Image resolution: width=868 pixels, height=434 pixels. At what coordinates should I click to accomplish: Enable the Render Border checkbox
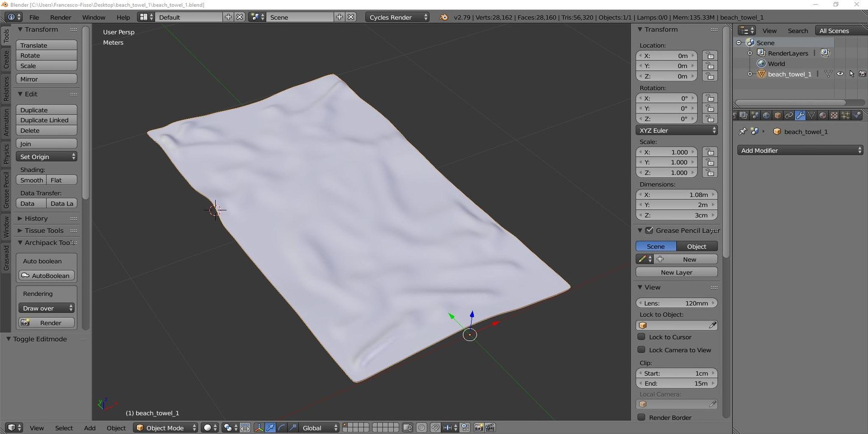(x=642, y=417)
